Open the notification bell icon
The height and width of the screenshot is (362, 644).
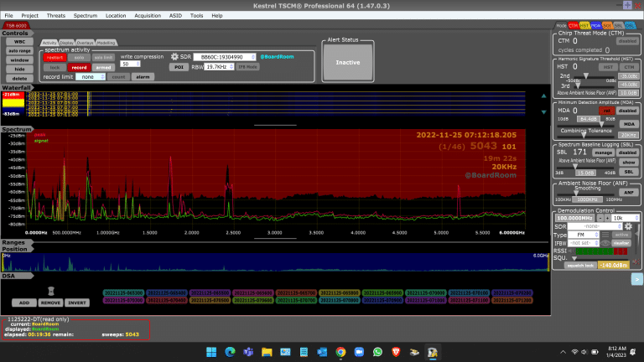pyautogui.click(x=633, y=352)
